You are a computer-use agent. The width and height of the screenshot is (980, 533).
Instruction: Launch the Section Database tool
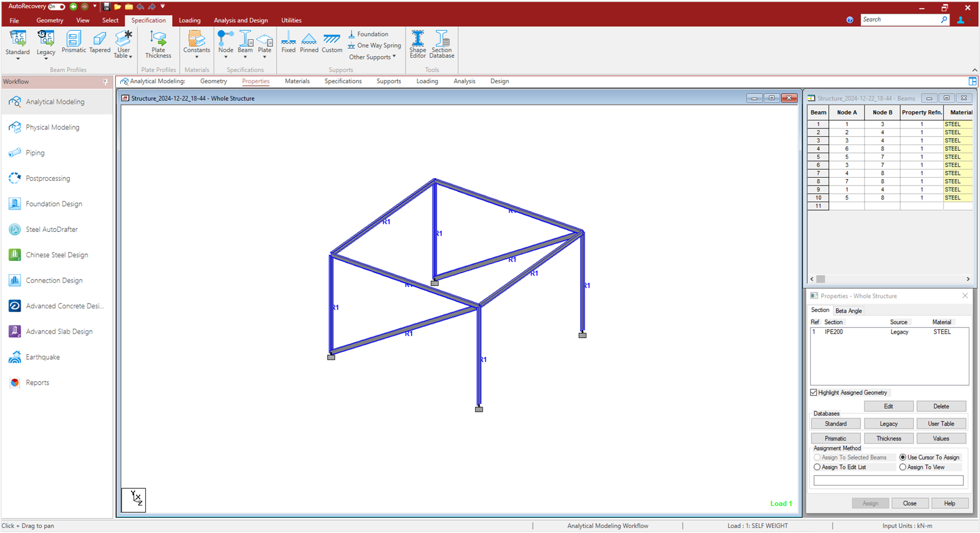(x=442, y=44)
